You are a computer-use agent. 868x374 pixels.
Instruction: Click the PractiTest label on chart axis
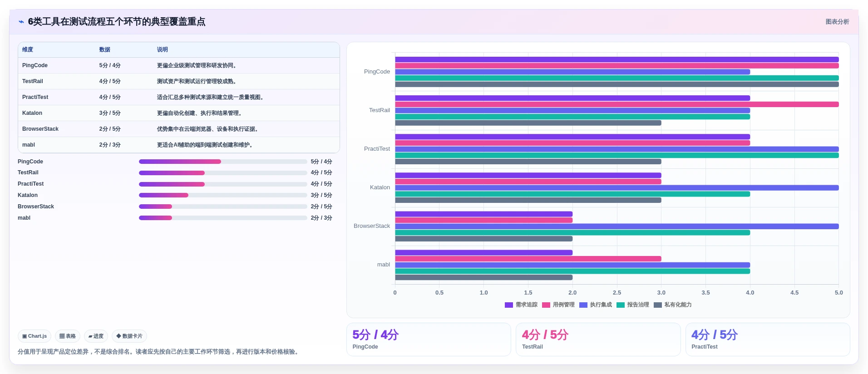[377, 149]
